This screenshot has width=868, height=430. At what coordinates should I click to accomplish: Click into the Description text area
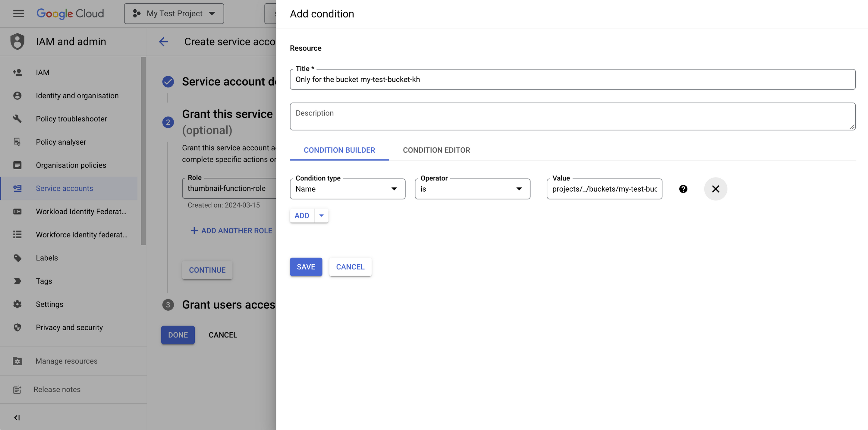click(572, 117)
